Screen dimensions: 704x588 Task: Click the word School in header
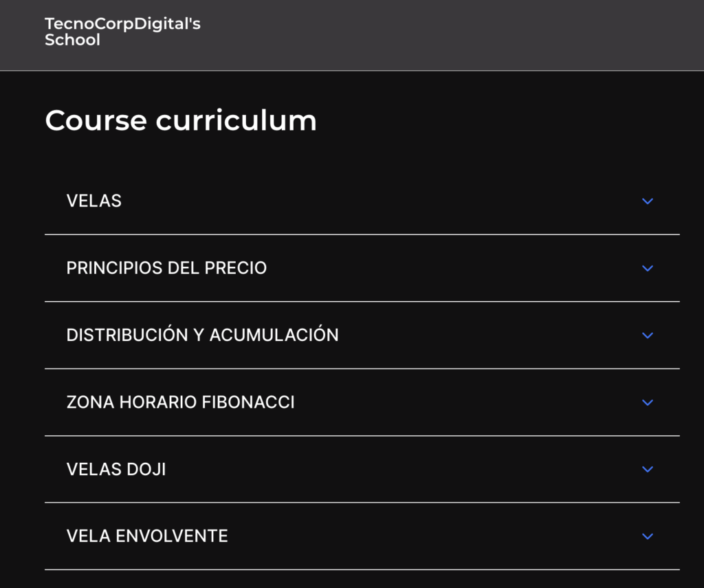pyautogui.click(x=72, y=39)
